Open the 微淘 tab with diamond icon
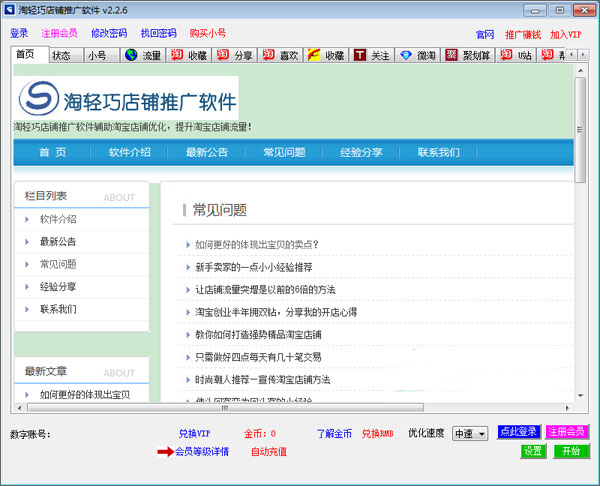The image size is (600, 486). [x=419, y=55]
